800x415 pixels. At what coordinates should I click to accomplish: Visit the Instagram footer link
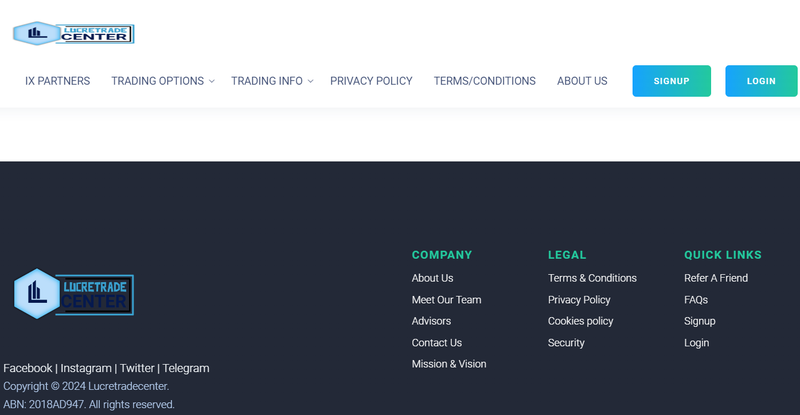[86, 368]
